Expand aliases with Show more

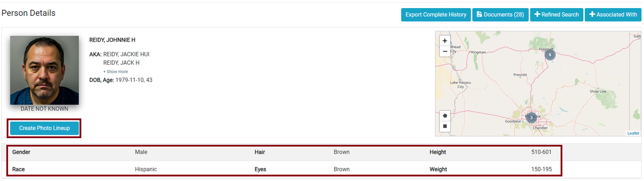pos(116,72)
